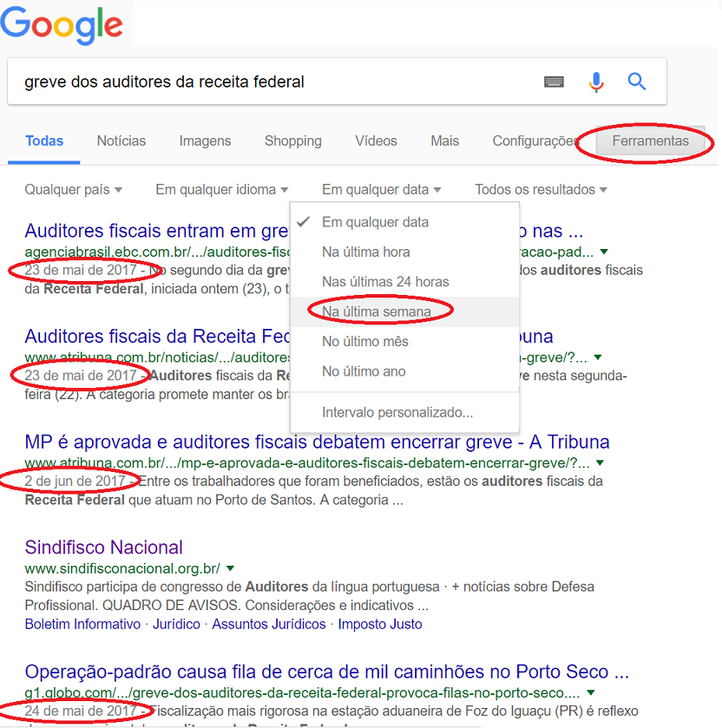Collapse the Em qualquer data filter
Image resolution: width=722 pixels, height=728 pixels.
coord(381,189)
